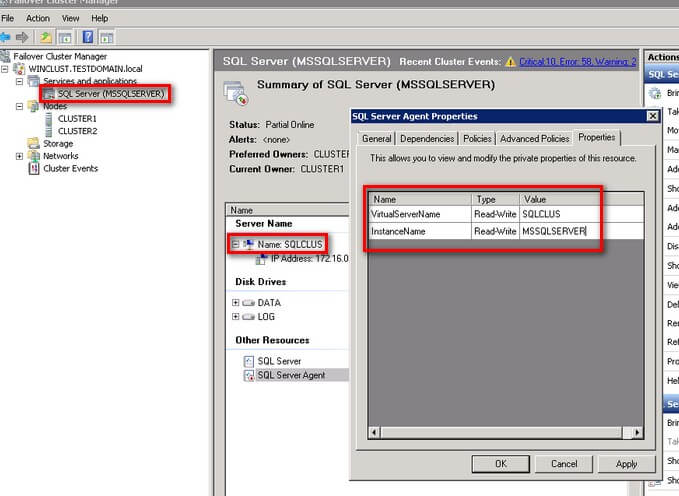Image resolution: width=679 pixels, height=496 pixels.
Task: Click the Forward arrow toolbar icon
Action: click(22, 38)
